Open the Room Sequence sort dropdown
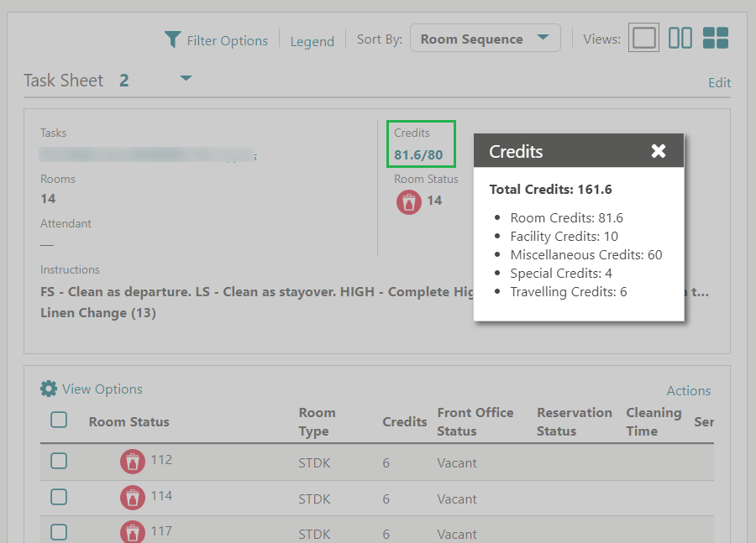The width and height of the screenshot is (756, 543). [x=485, y=38]
